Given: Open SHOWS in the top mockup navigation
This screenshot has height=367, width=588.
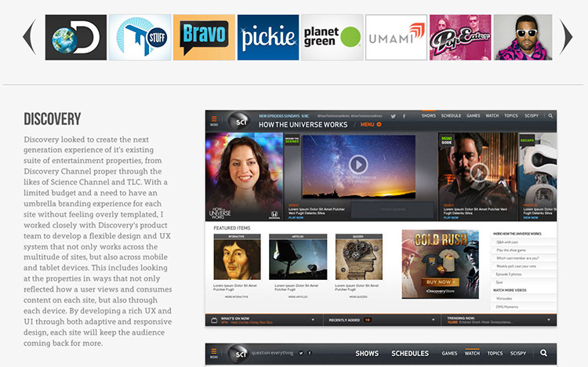Looking at the screenshot, I should point(429,116).
